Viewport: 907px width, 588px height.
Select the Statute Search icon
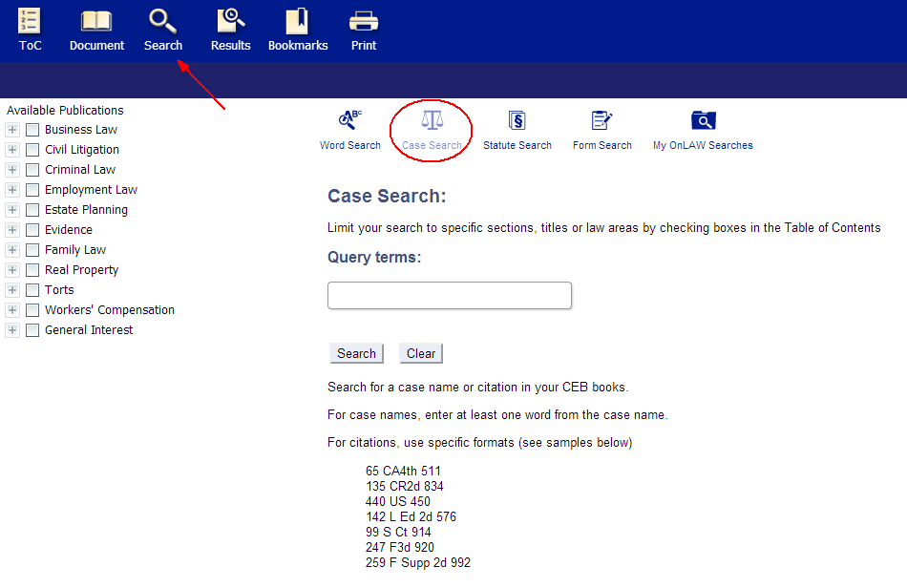[x=517, y=120]
